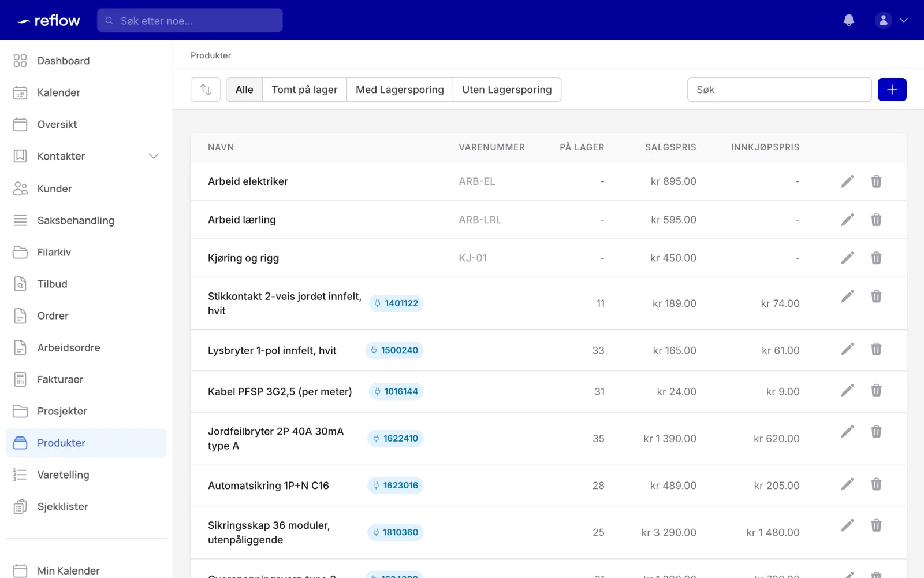Edit the Stikkontakt 2-veis product

(x=847, y=297)
